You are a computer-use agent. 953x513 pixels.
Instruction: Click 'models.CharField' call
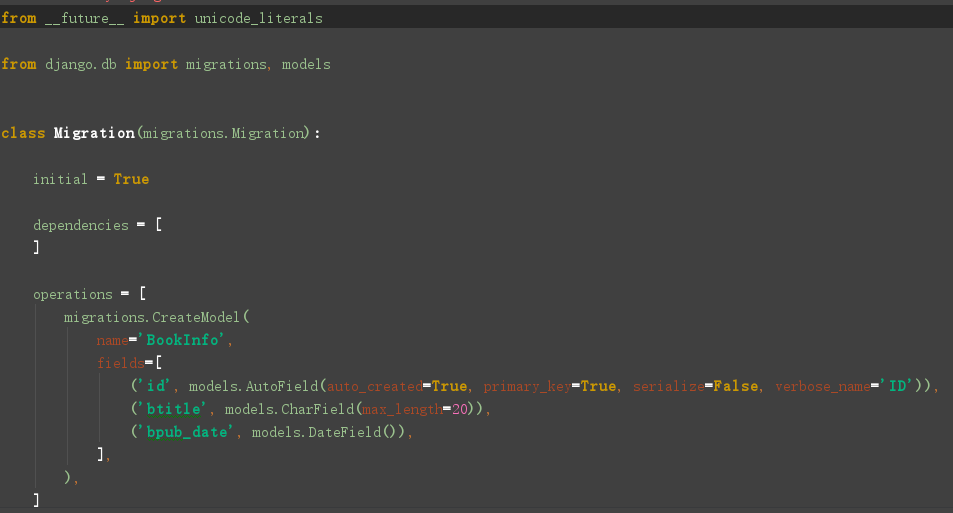[289, 410]
